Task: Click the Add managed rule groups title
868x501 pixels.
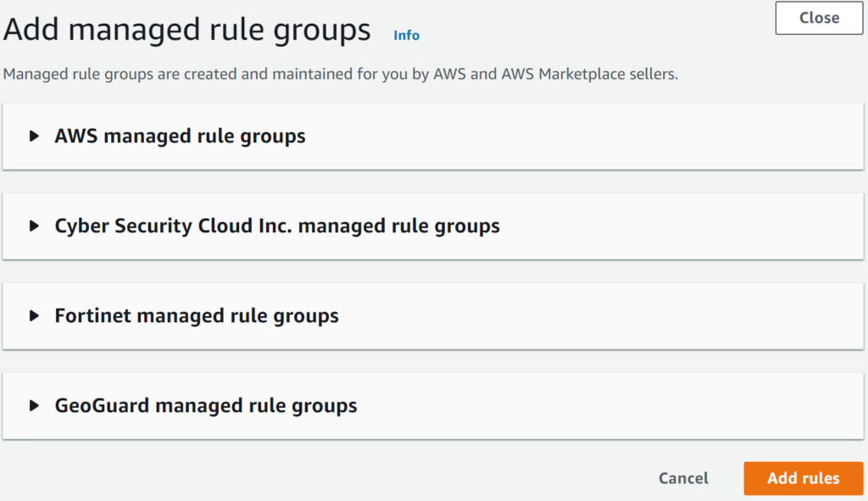Action: 187,31
